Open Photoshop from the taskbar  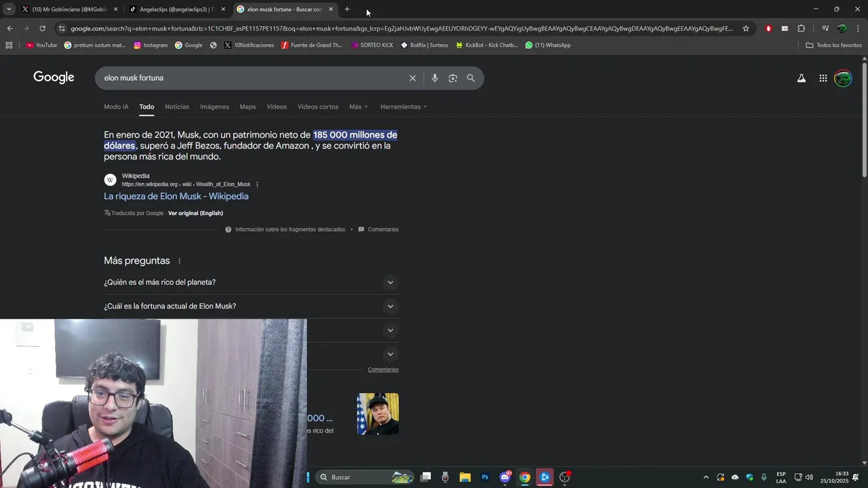pyautogui.click(x=485, y=477)
